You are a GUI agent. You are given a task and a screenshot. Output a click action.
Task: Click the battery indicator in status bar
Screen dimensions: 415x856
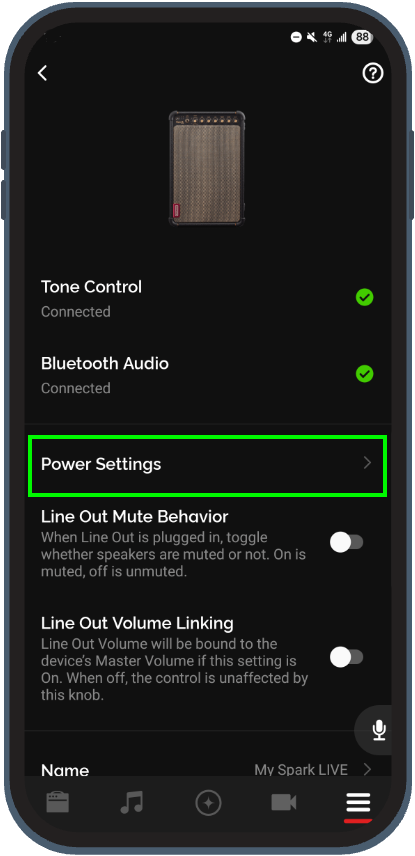coord(362,37)
